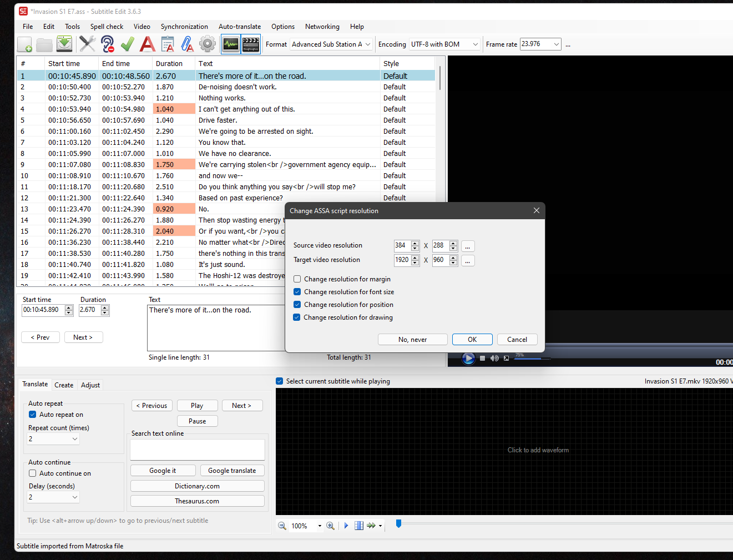Open the Synchronization menu
Viewport: 733px width, 560px height.
(x=184, y=26)
